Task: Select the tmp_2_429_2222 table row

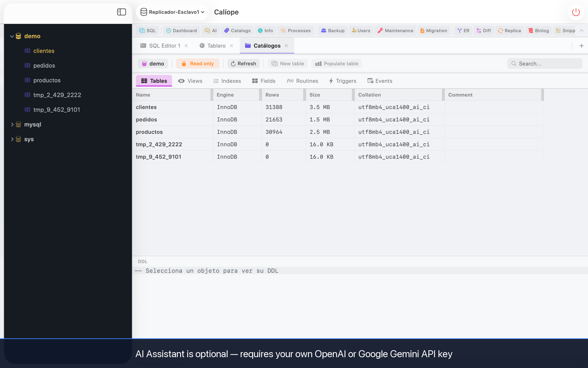Action: coord(338,144)
